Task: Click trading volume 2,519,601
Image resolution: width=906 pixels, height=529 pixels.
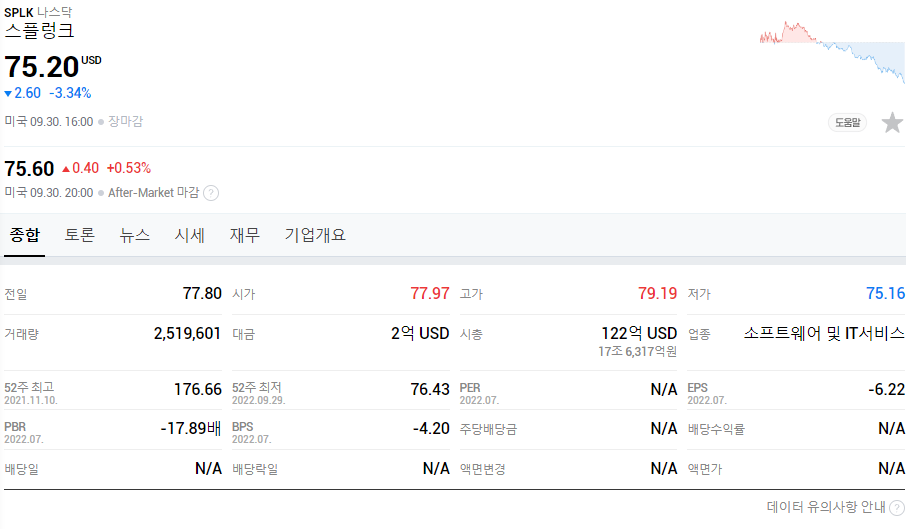Action: click(x=187, y=333)
